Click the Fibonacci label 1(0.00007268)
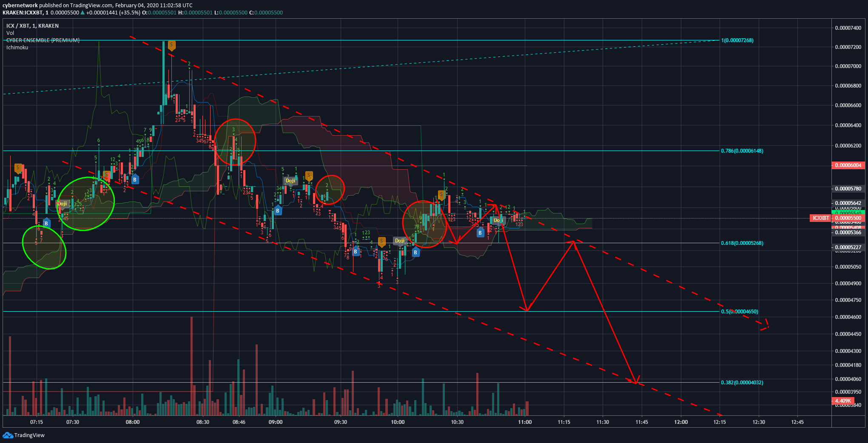 coord(737,40)
